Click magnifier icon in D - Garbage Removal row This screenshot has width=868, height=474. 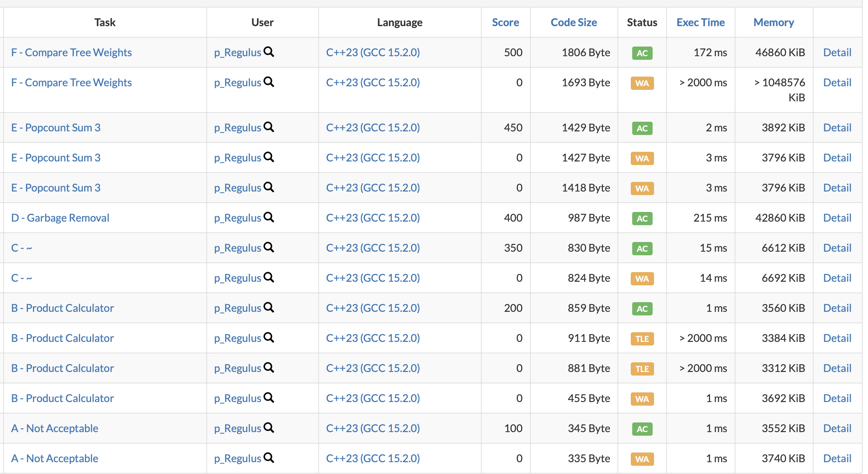tap(268, 217)
